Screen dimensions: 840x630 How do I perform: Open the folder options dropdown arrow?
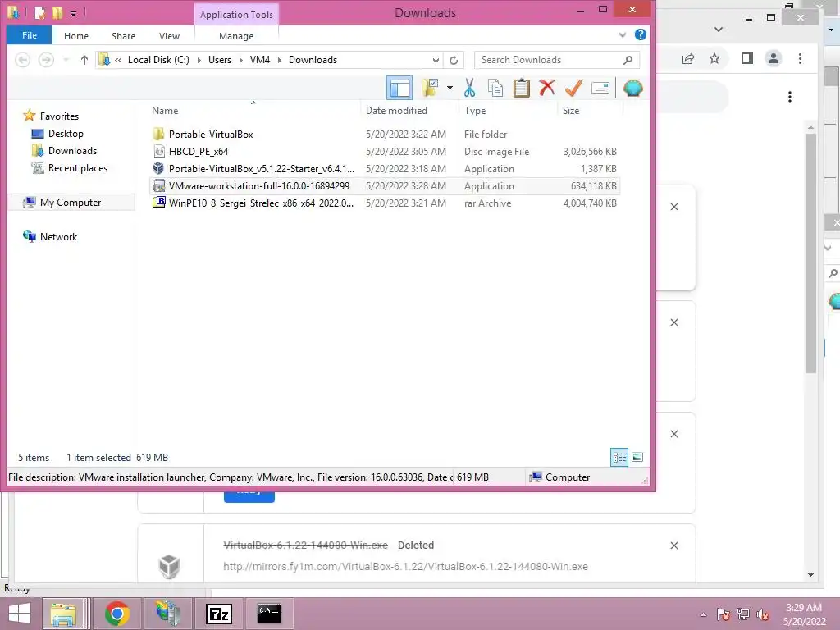click(450, 88)
